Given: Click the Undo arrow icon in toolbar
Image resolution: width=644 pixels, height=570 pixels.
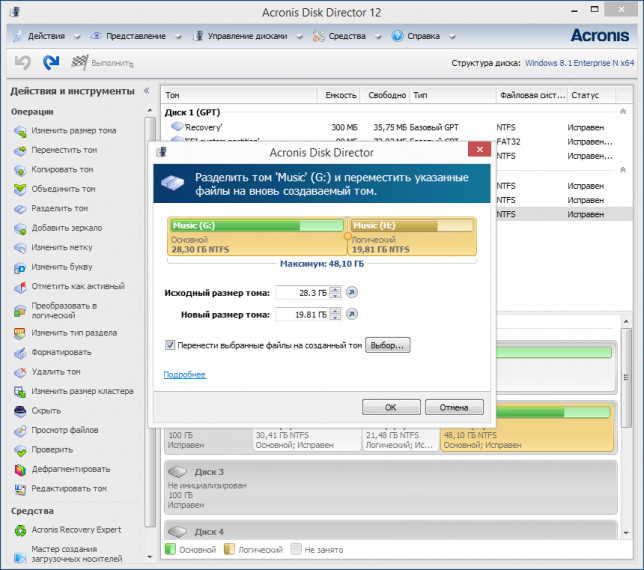Looking at the screenshot, I should coord(23,62).
